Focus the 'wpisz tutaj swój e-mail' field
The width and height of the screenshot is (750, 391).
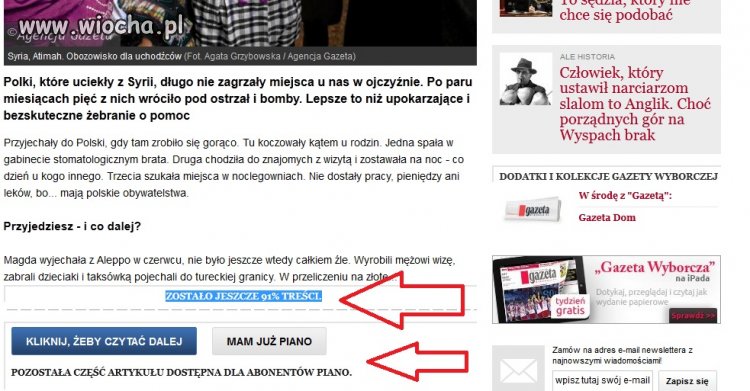tap(603, 380)
